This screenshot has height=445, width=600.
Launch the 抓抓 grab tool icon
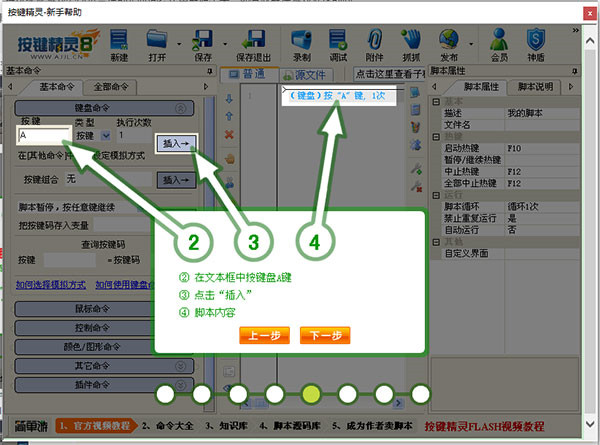click(411, 45)
